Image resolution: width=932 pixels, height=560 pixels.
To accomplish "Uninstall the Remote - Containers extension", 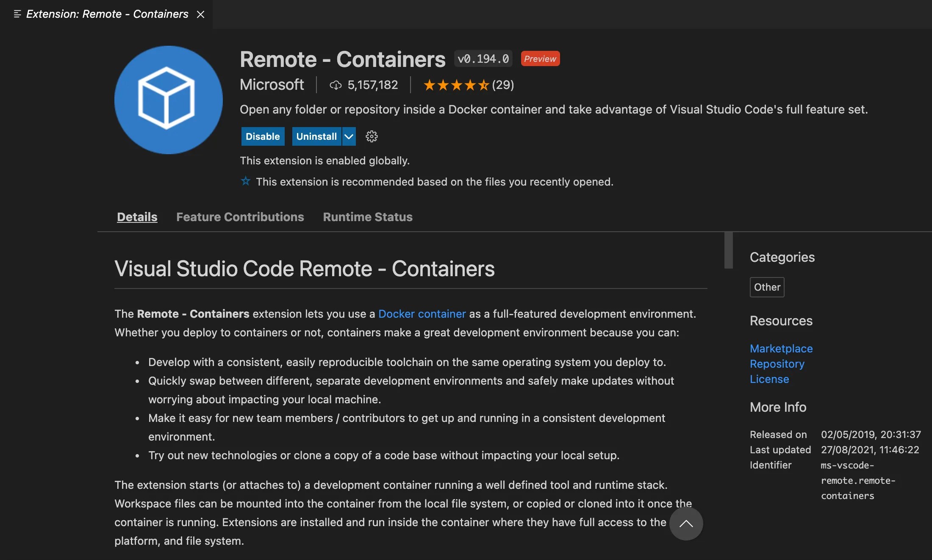I will [x=316, y=136].
